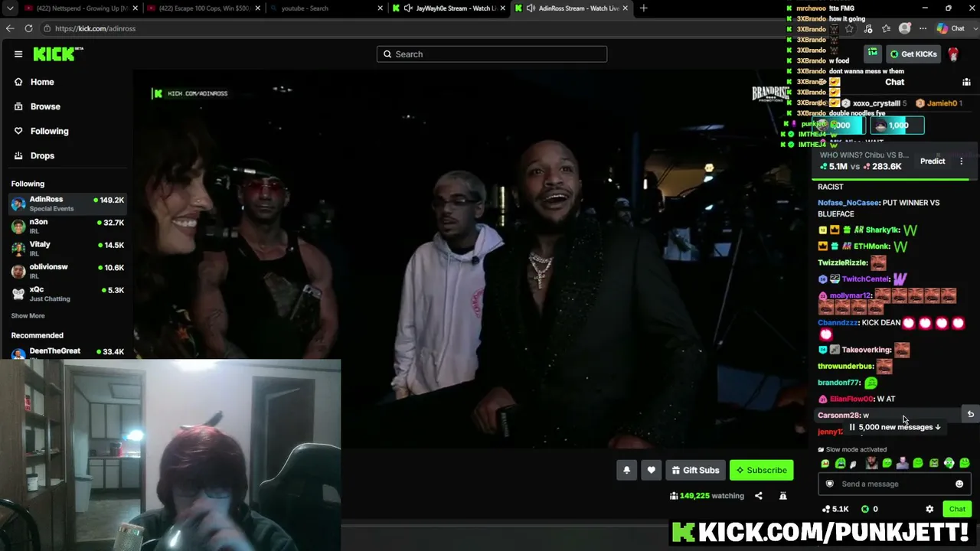Click the Get KICKs button
Image resolution: width=980 pixels, height=551 pixels.
click(914, 54)
